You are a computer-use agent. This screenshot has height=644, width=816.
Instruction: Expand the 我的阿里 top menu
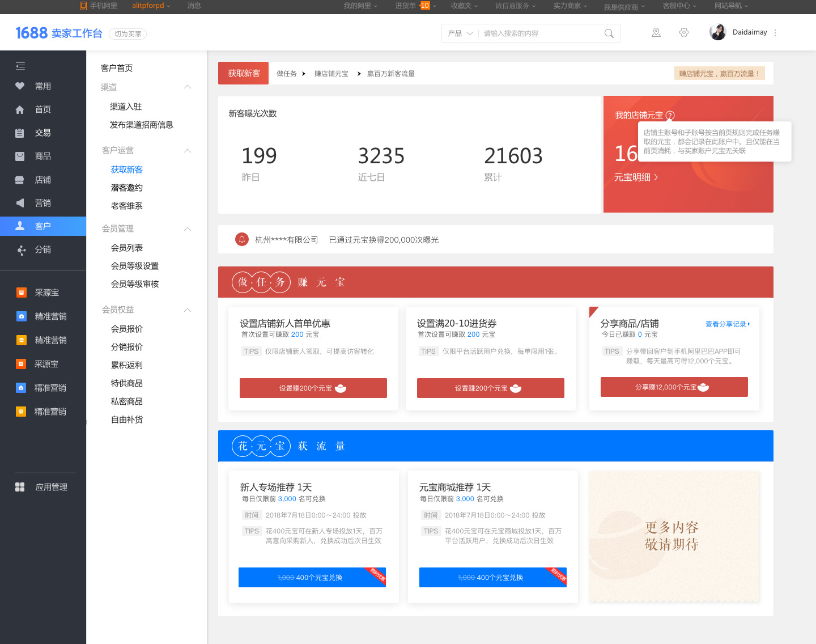coord(360,6)
